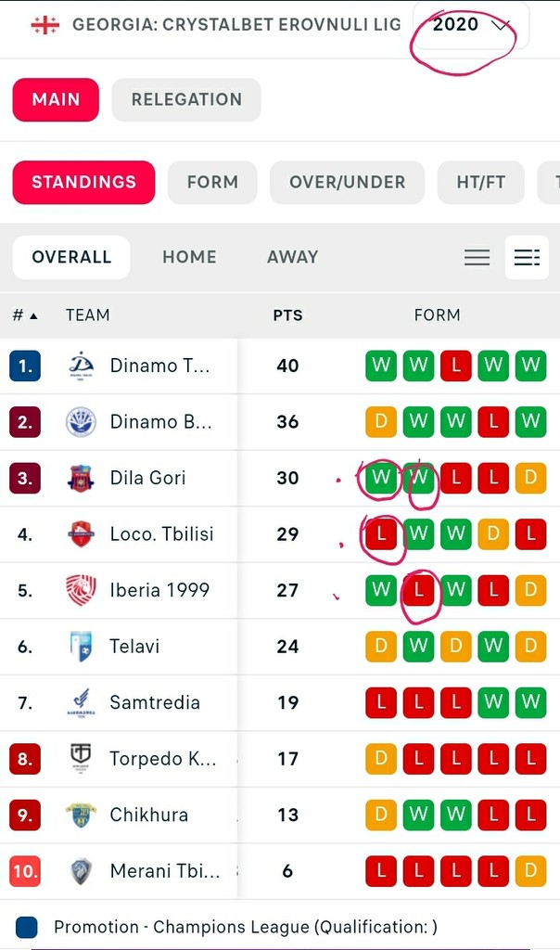Select the detailed form table view
Image resolution: width=560 pixels, height=950 pixels.
[x=527, y=258]
